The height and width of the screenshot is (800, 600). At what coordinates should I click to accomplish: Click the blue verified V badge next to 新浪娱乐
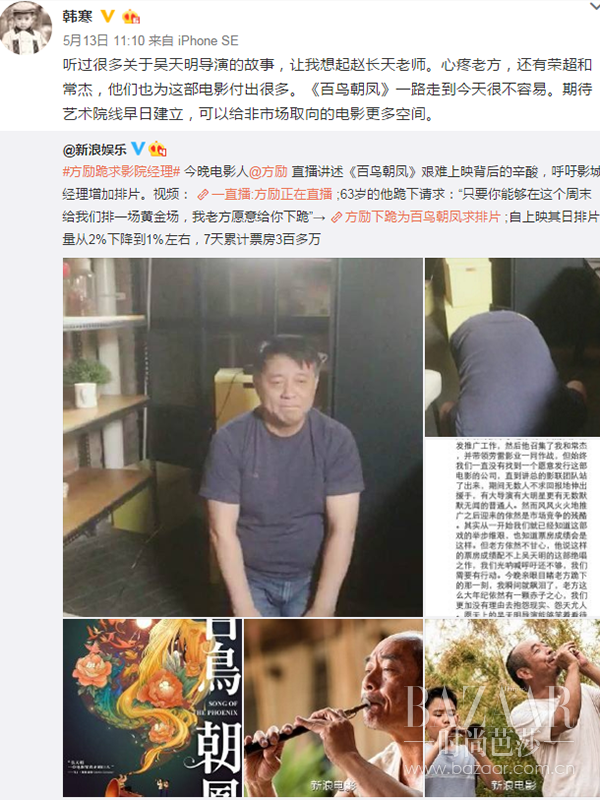click(138, 148)
